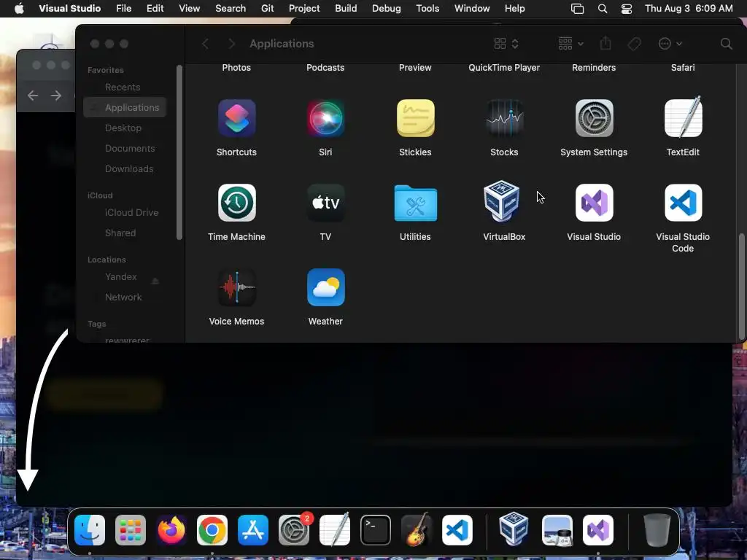747x560 pixels.
Task: Open the Debug menu
Action: [x=387, y=9]
